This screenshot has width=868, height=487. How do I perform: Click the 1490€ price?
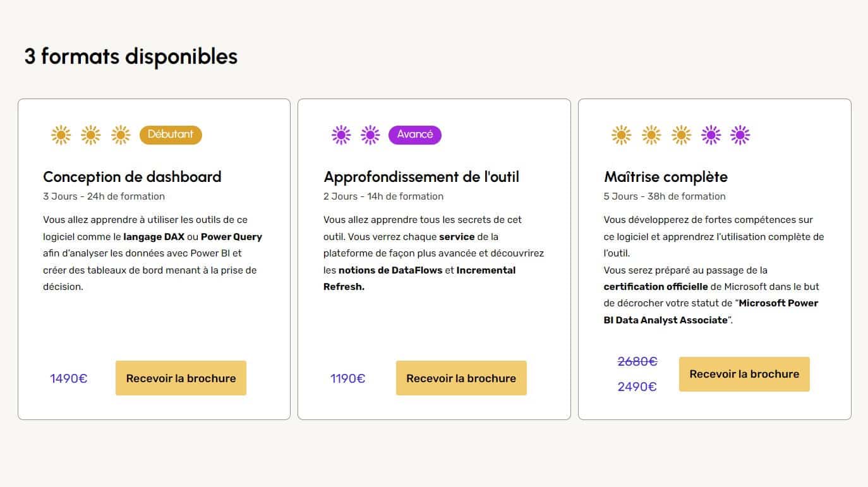(x=69, y=379)
